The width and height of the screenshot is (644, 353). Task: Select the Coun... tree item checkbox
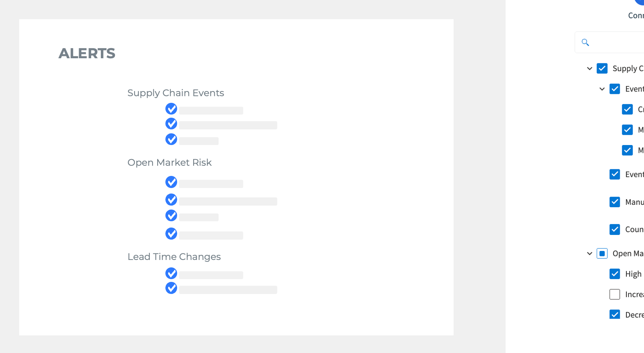pos(615,229)
